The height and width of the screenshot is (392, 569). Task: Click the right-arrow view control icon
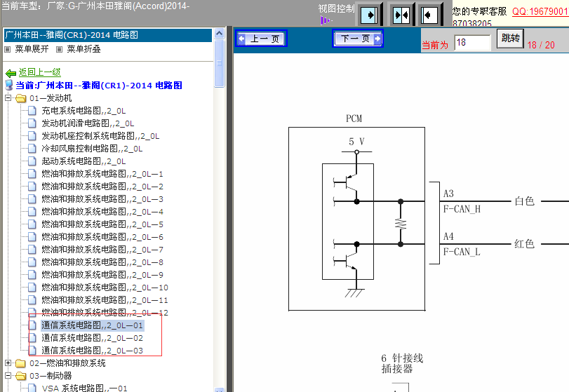[x=369, y=15]
